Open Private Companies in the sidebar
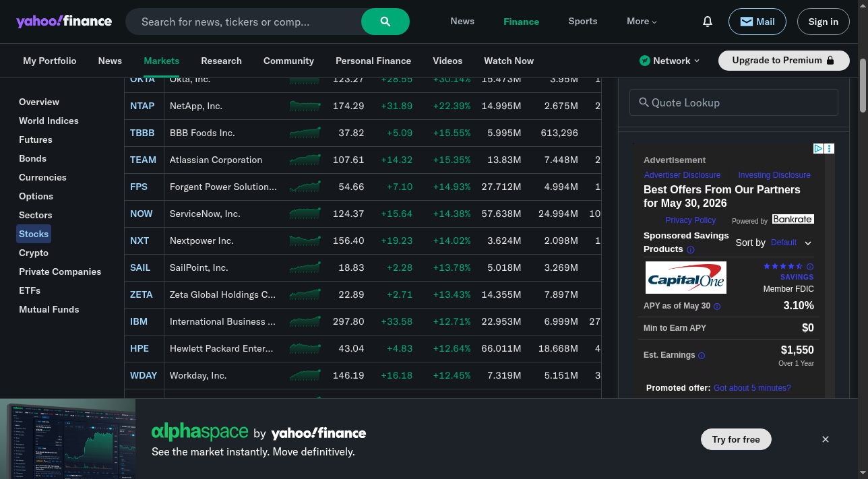 [60, 272]
